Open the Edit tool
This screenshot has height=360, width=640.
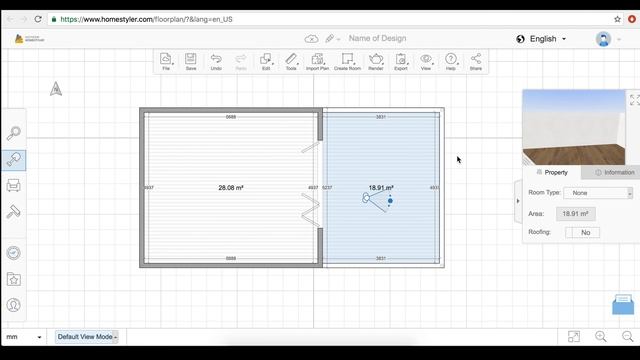click(x=266, y=62)
